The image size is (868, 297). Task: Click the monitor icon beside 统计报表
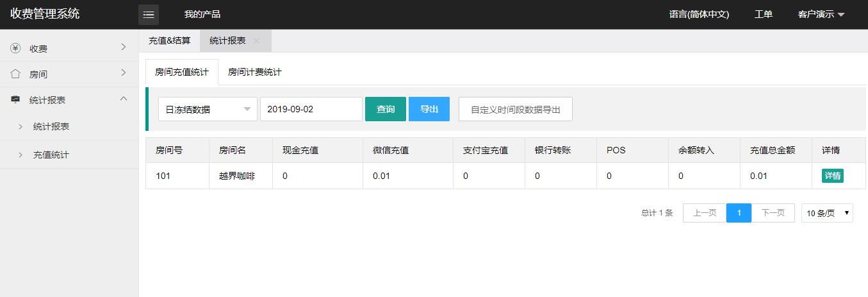click(x=15, y=99)
